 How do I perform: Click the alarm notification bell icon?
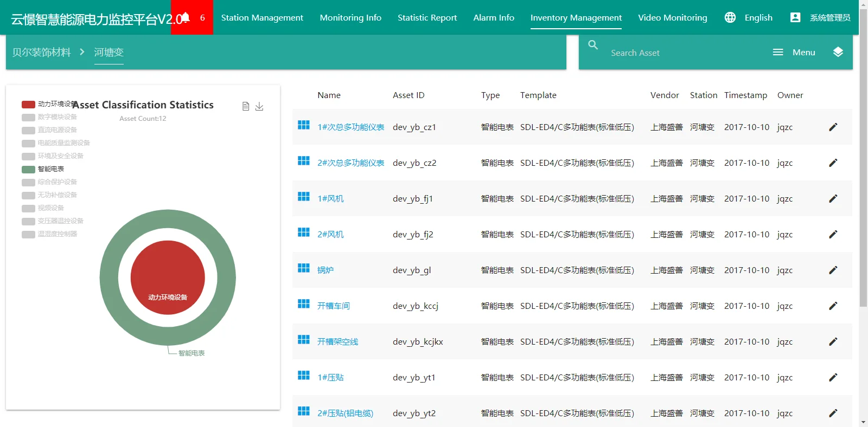186,17
